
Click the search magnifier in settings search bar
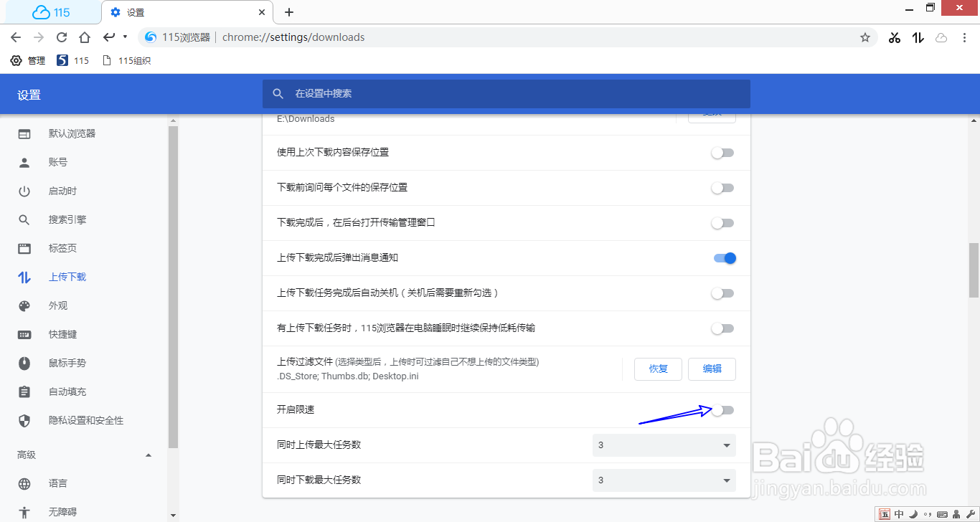[278, 94]
